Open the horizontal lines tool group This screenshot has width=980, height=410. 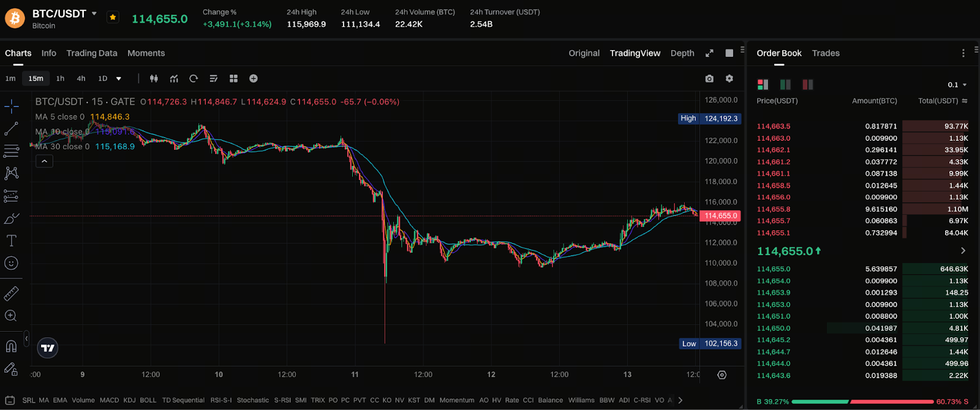click(12, 151)
